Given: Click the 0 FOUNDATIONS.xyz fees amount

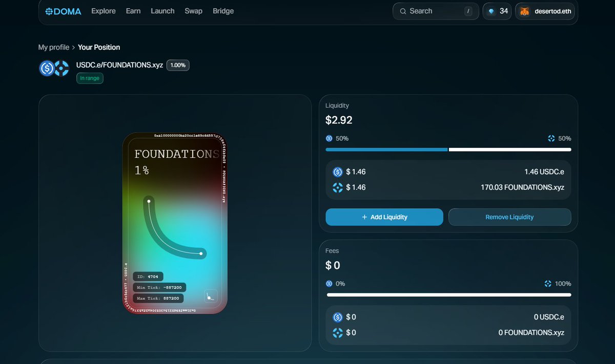Looking at the screenshot, I should 531,333.
